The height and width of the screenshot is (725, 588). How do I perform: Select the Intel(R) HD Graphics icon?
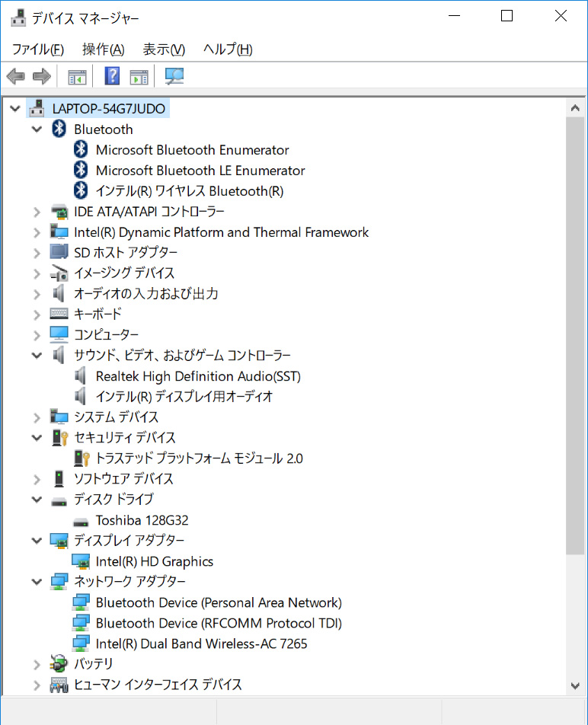(81, 561)
